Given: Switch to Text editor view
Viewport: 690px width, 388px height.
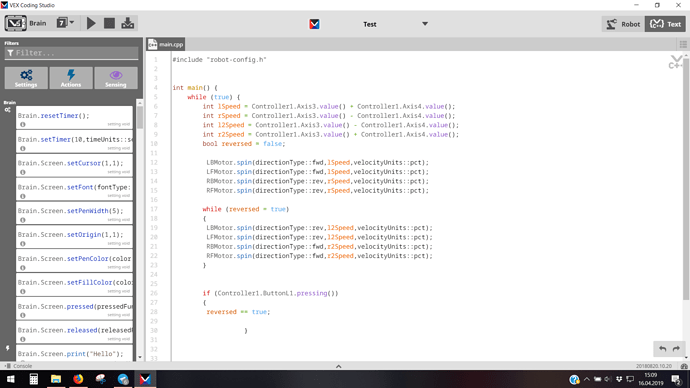Looking at the screenshot, I should [665, 24].
